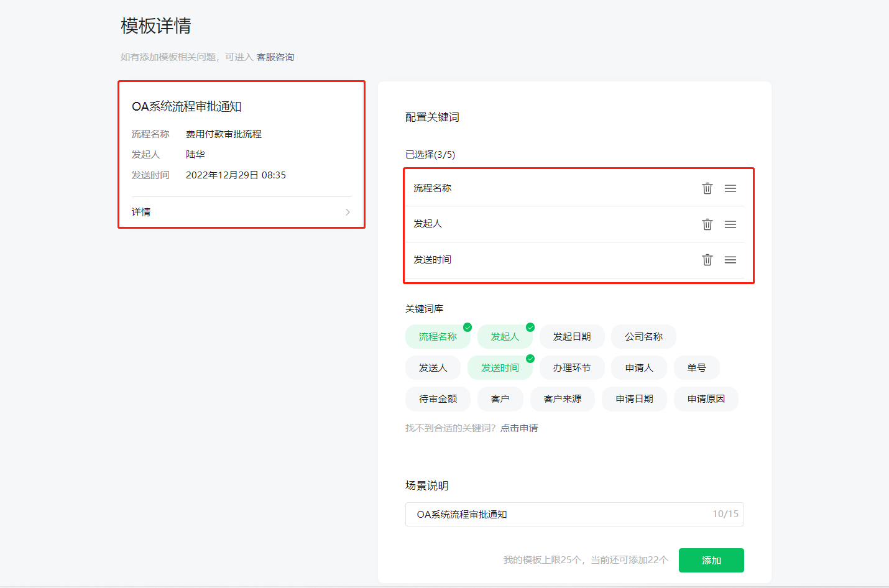Select the 申请原因 keyword tag
The image size is (889, 588).
point(706,399)
